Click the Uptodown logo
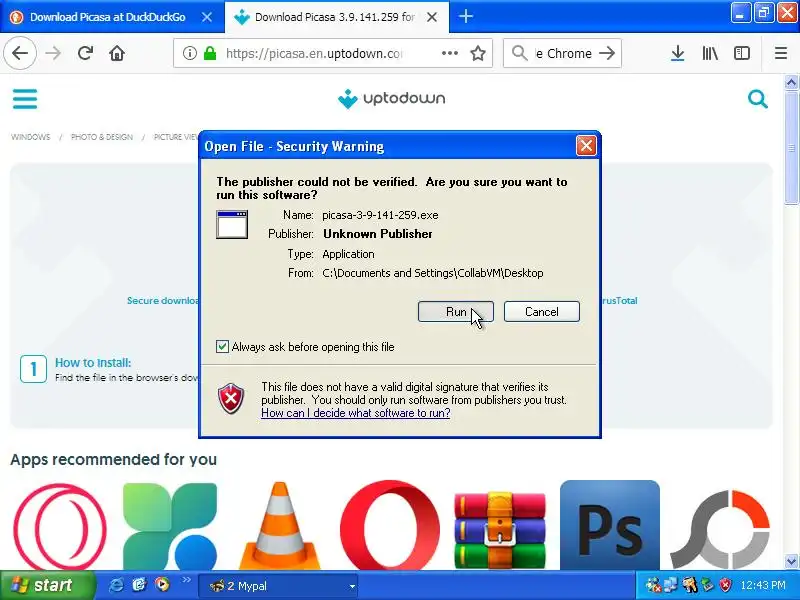 coord(391,98)
